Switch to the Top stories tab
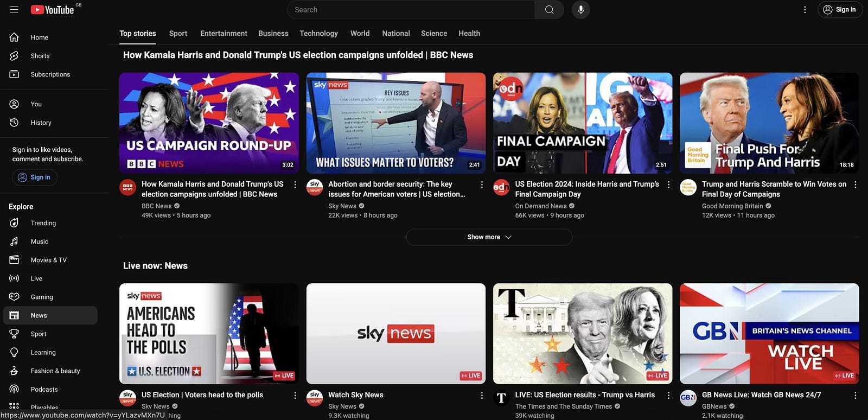Image resolution: width=868 pixels, height=420 pixels. pyautogui.click(x=138, y=34)
